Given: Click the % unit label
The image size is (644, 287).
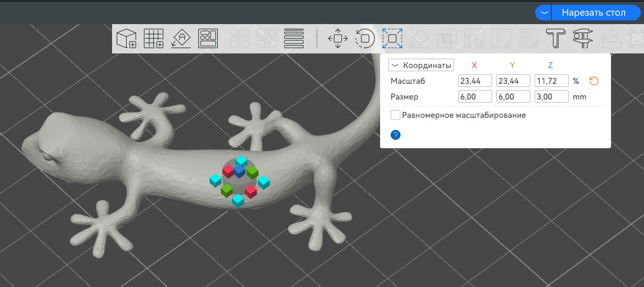Looking at the screenshot, I should [576, 81].
